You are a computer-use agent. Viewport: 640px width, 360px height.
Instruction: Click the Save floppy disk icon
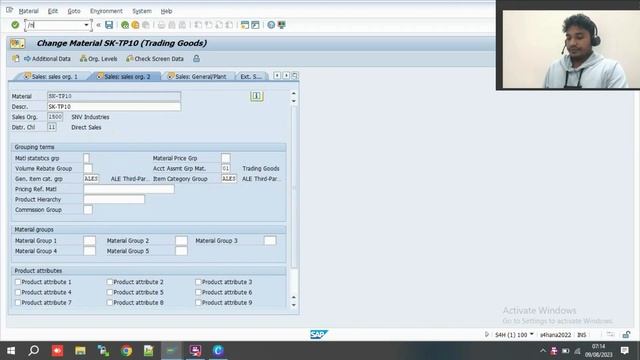tap(109, 25)
